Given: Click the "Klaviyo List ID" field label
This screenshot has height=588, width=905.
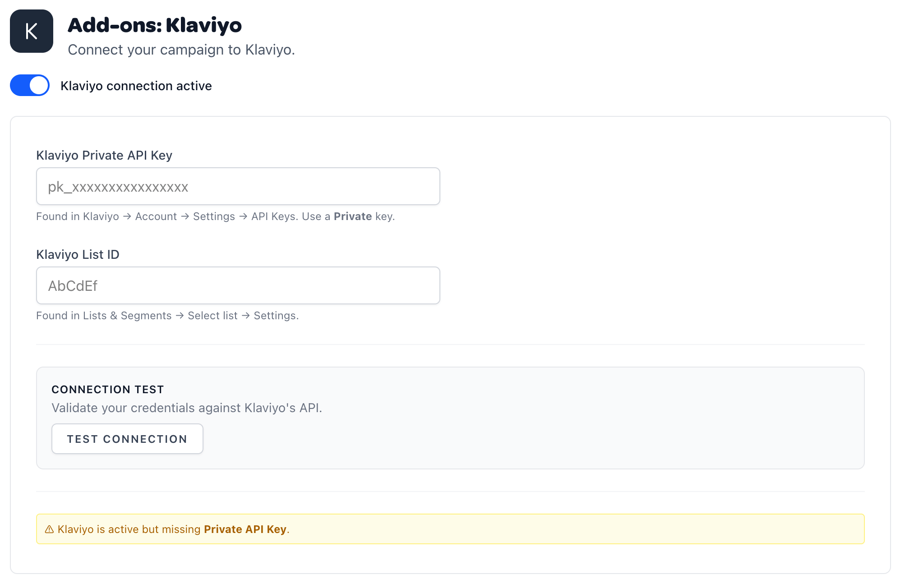Looking at the screenshot, I should tap(78, 254).
